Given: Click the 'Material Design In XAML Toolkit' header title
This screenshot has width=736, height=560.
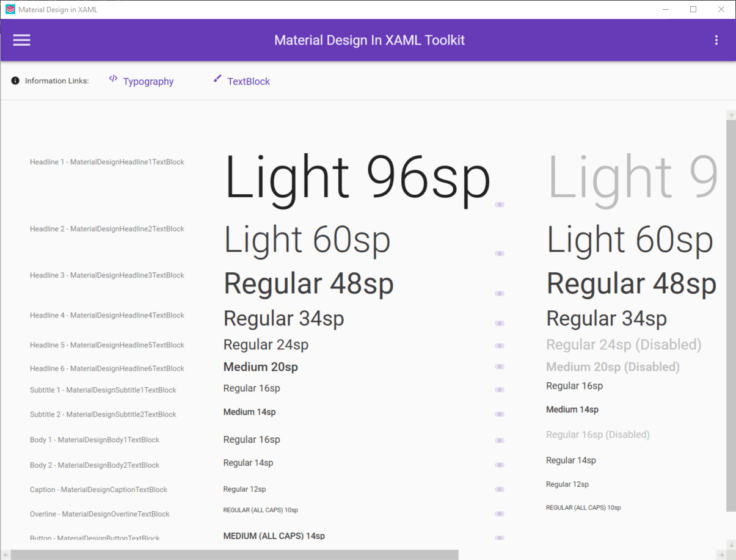Looking at the screenshot, I should [370, 40].
